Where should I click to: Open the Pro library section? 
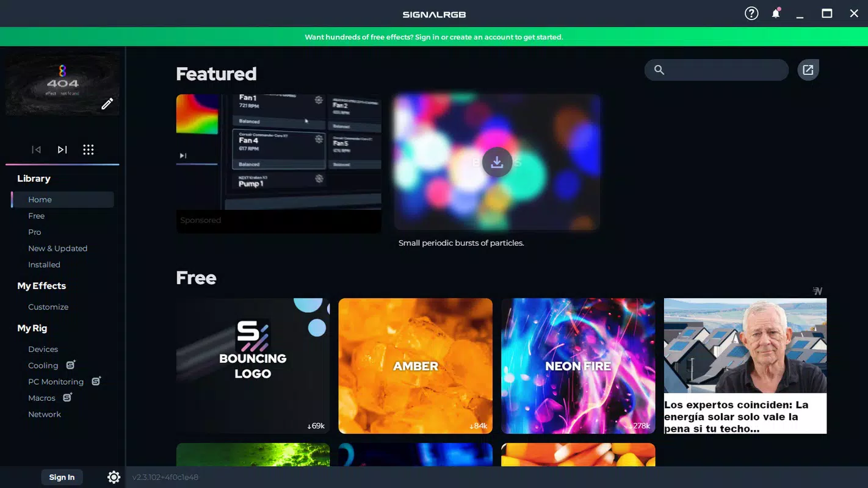35,232
